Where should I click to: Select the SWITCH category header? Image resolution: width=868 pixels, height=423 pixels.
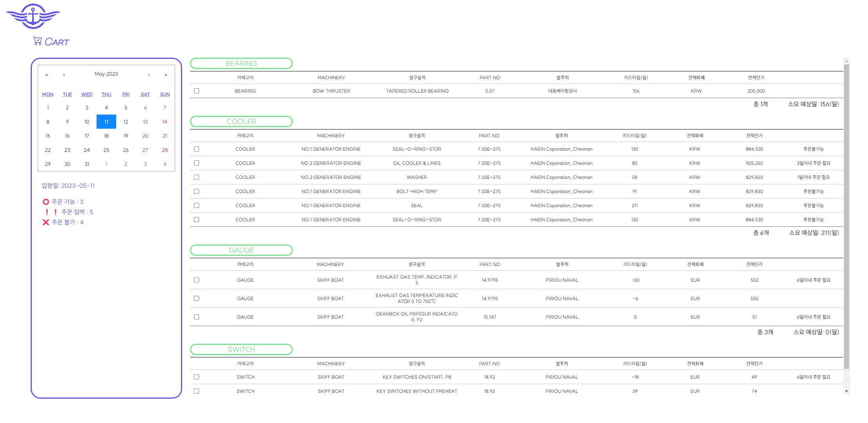click(x=241, y=349)
